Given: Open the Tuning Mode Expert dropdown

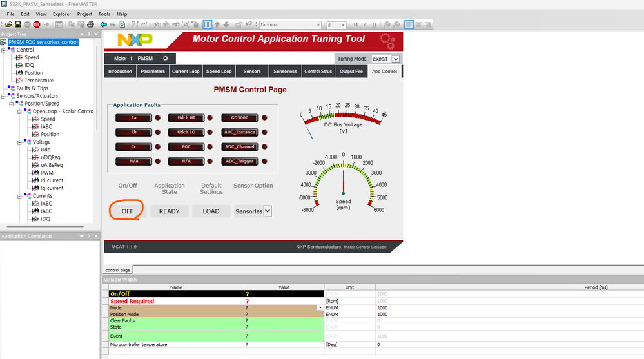Looking at the screenshot, I should [x=396, y=59].
